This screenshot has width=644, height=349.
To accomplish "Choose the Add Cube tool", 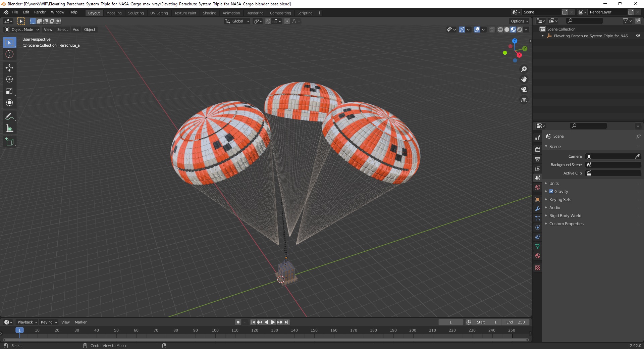I will coord(9,142).
